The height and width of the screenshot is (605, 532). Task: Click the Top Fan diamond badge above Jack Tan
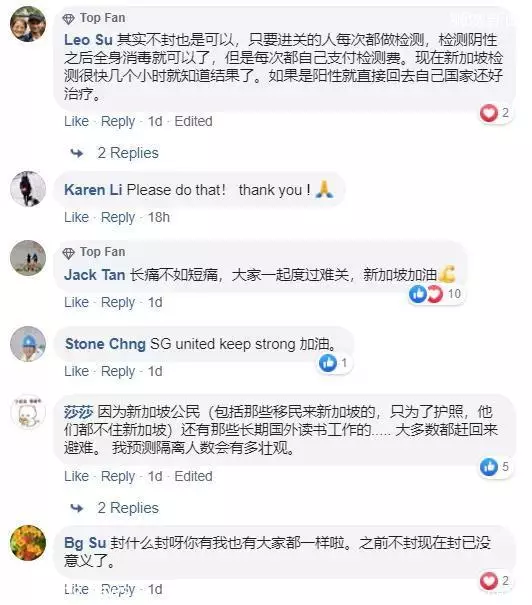(68, 253)
